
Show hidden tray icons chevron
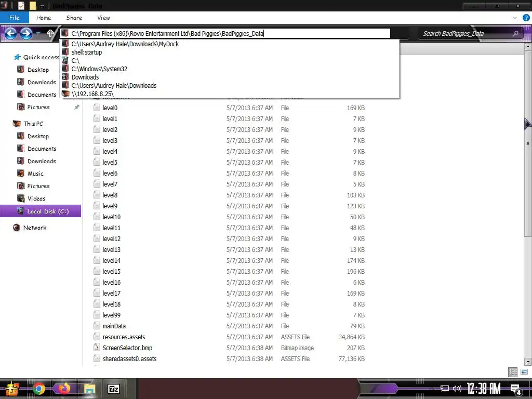(432, 389)
